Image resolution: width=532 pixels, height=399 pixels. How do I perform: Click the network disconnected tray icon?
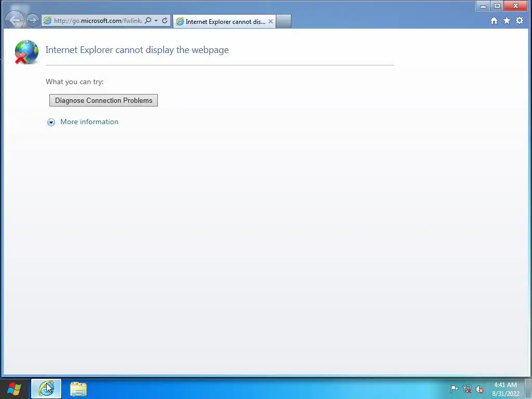pyautogui.click(x=467, y=389)
